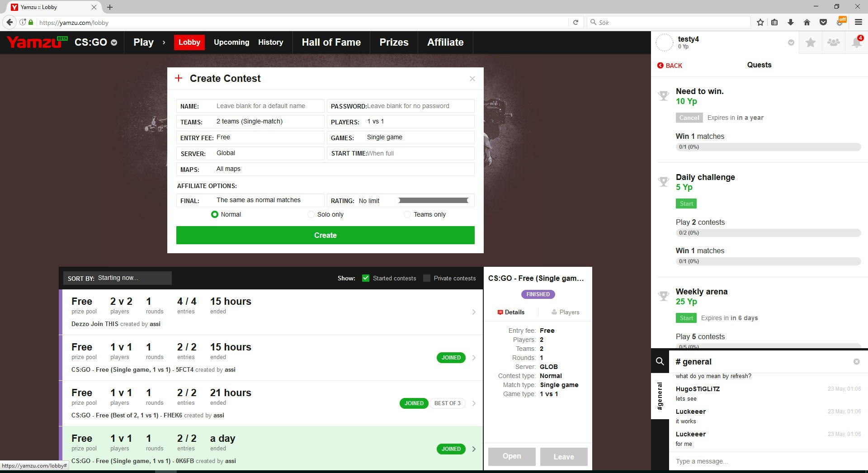Open the GAMES Single game dropdown

coord(401,137)
